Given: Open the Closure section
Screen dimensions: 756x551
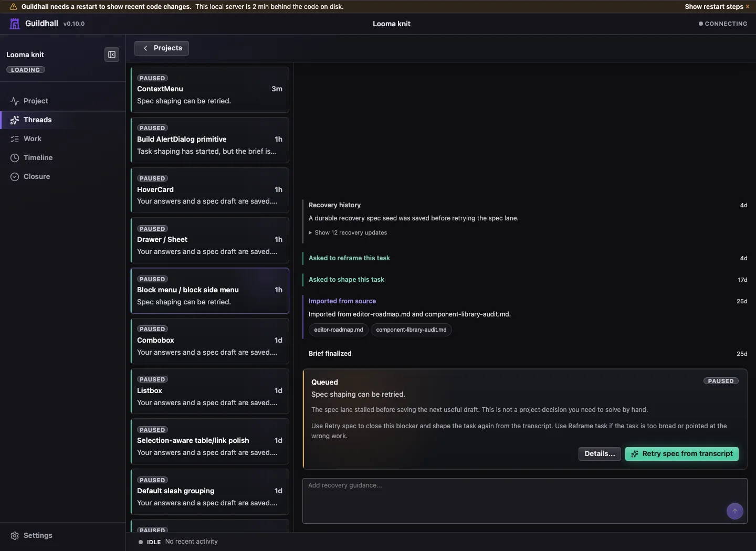Looking at the screenshot, I should point(62,176).
